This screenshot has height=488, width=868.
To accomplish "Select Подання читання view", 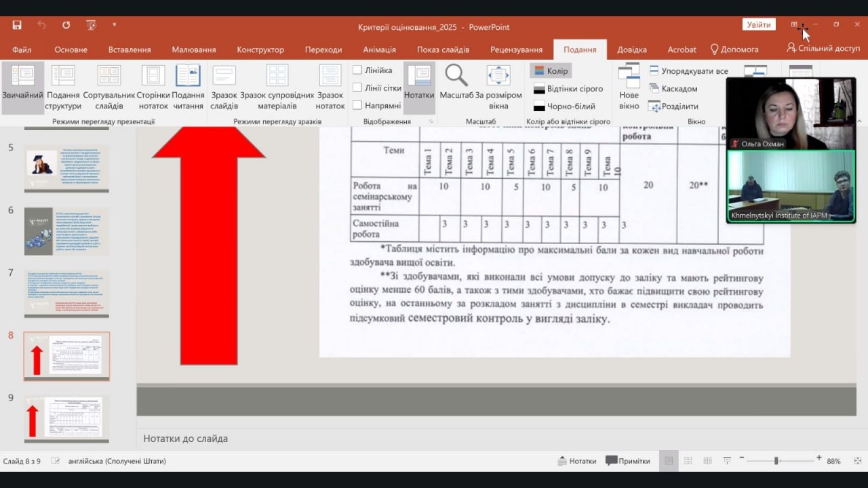I will click(x=188, y=87).
